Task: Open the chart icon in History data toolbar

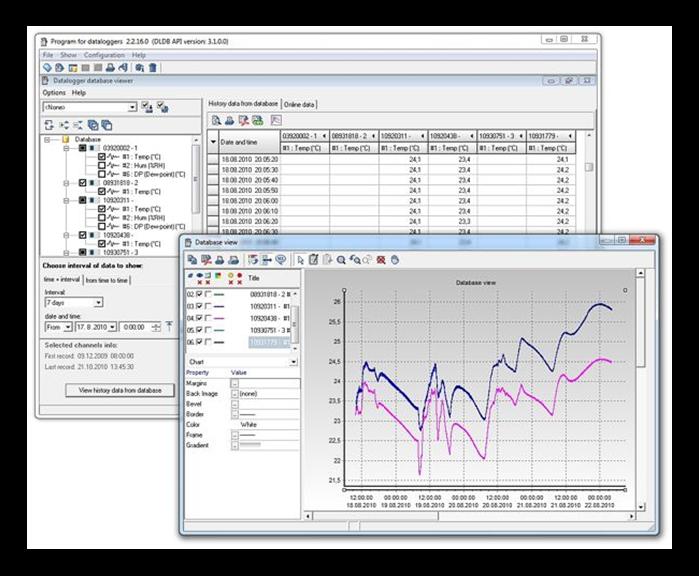Action: pyautogui.click(x=276, y=120)
